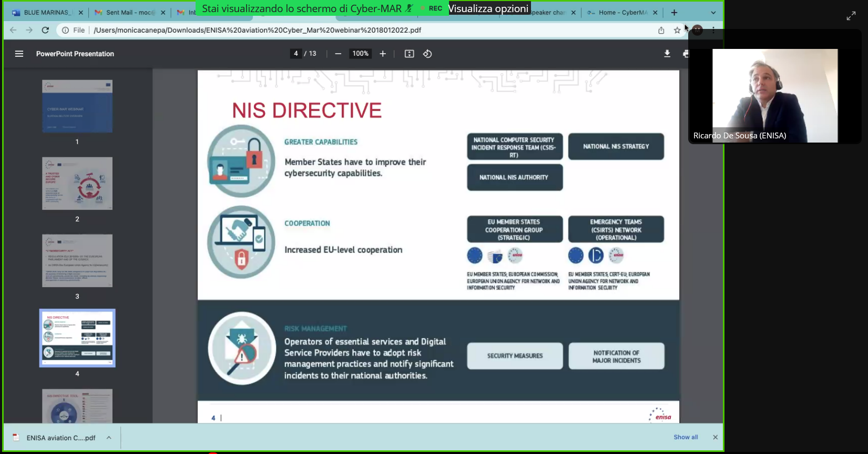The image size is (868, 454).
Task: Click the fit to page icon
Action: click(x=409, y=54)
